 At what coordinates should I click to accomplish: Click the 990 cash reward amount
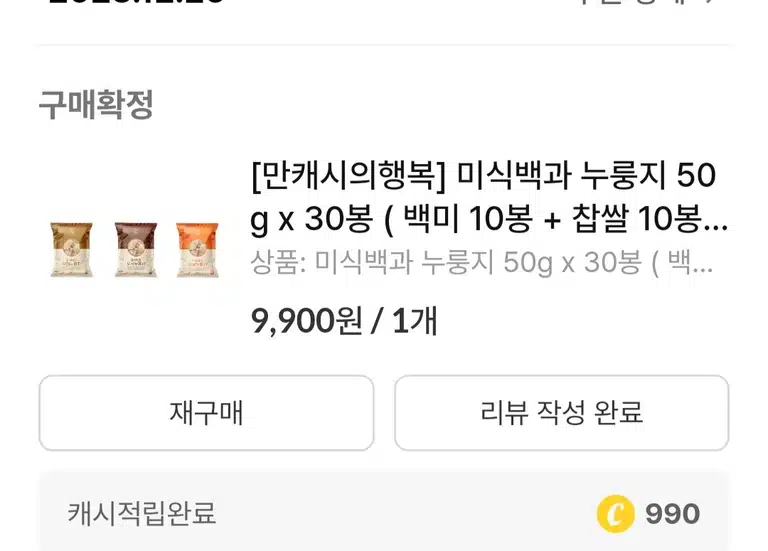[672, 514]
